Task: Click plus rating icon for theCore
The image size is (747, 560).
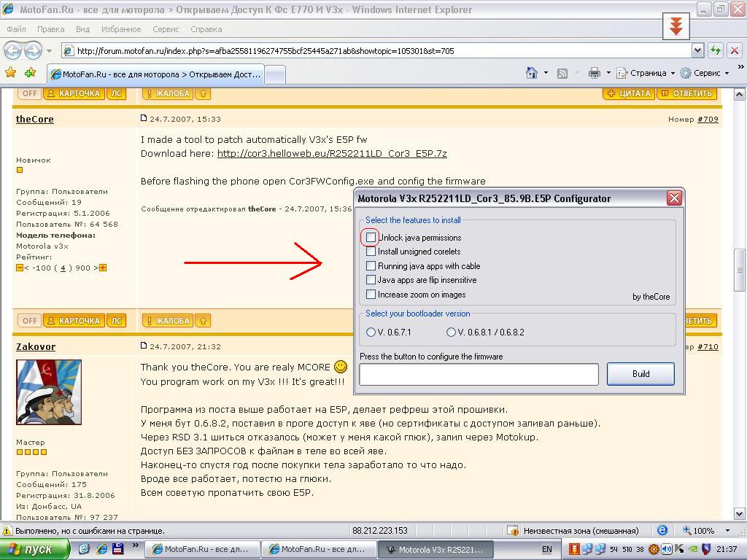Action: coord(103,268)
